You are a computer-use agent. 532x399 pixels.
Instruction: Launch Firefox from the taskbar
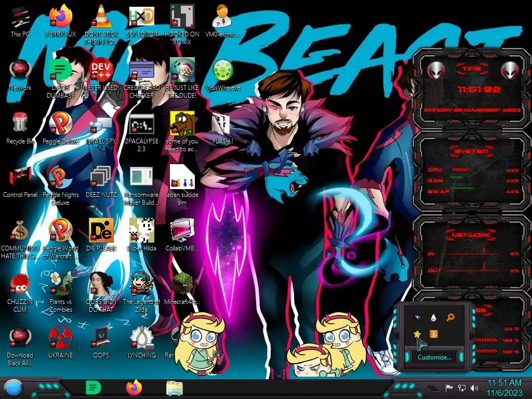tap(134, 388)
